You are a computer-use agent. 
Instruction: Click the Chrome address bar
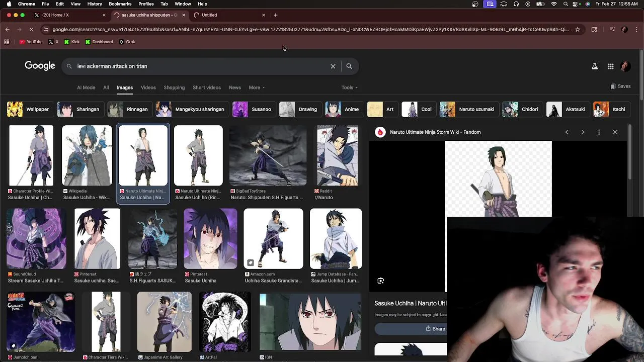pos(310,30)
